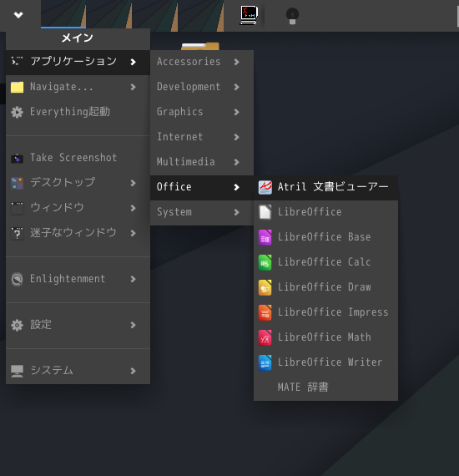Open the Graphics submenu
This screenshot has width=459, height=476.
coord(202,112)
